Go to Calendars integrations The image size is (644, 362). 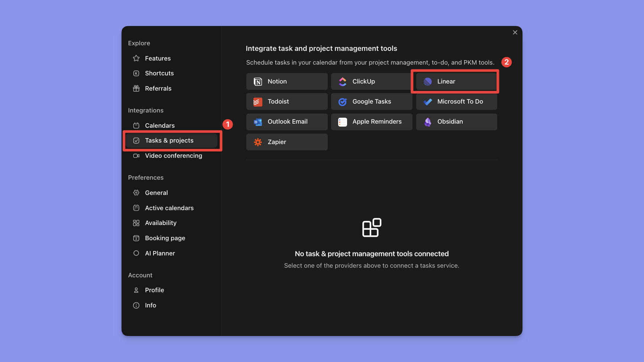click(171, 125)
